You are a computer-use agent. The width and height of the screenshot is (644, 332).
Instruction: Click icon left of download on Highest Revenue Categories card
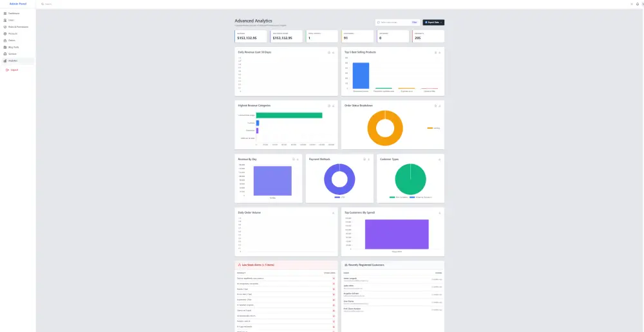[x=329, y=106]
